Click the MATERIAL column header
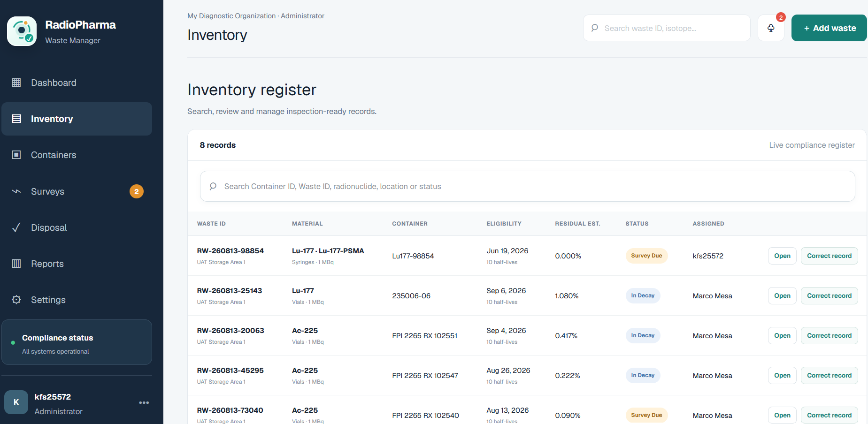 coord(307,224)
